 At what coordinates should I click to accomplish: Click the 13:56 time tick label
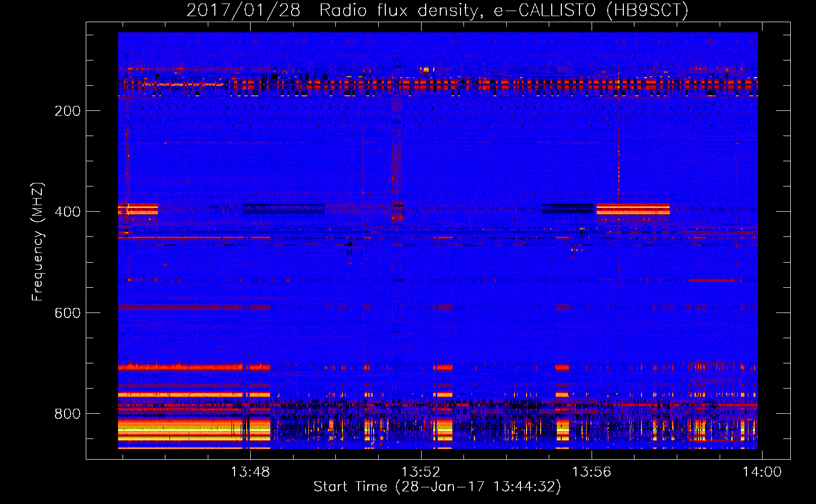coord(591,472)
